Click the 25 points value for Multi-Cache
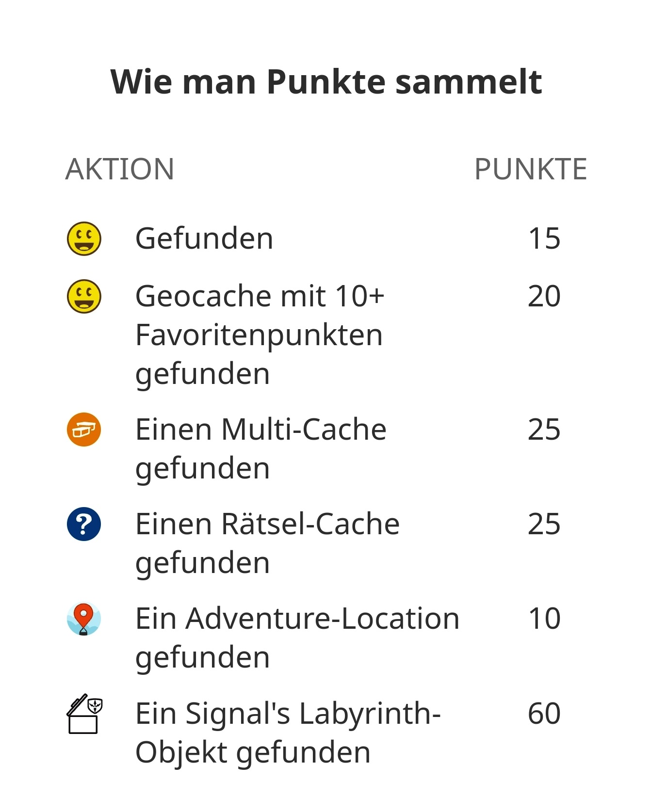 click(x=544, y=430)
